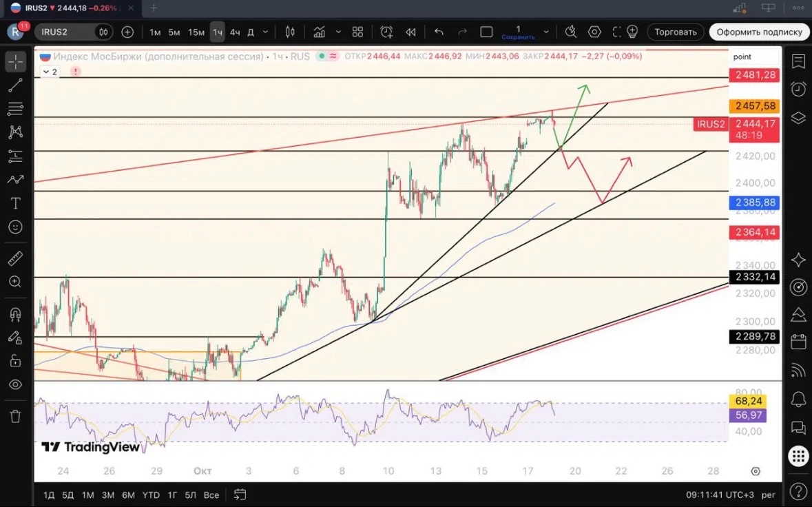Open the chats panel icon
The width and height of the screenshot is (812, 507).
pyautogui.click(x=798, y=427)
